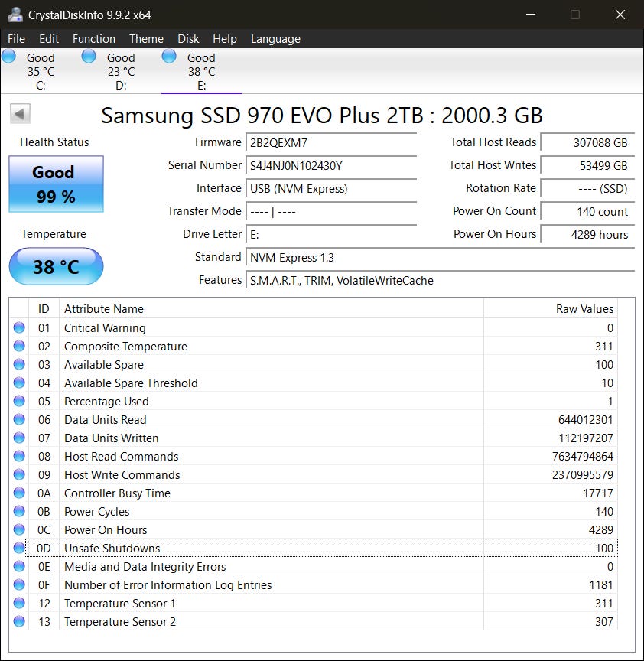644x661 pixels.
Task: Click status orb for Temperature Sensor 1 row
Action: (x=19, y=603)
